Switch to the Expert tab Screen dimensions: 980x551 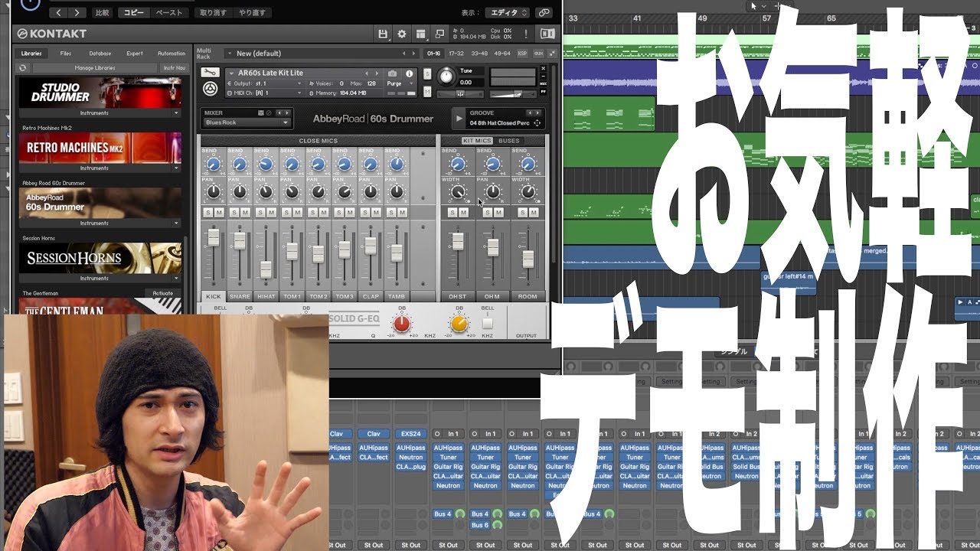(135, 54)
